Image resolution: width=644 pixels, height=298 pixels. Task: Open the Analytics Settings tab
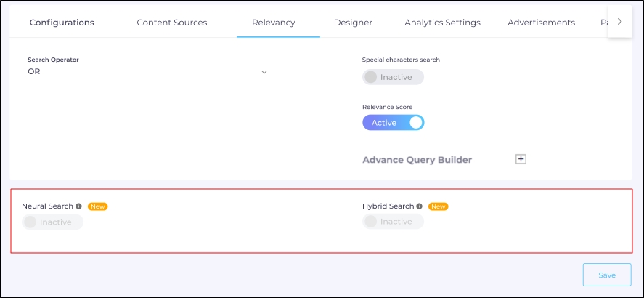442,23
